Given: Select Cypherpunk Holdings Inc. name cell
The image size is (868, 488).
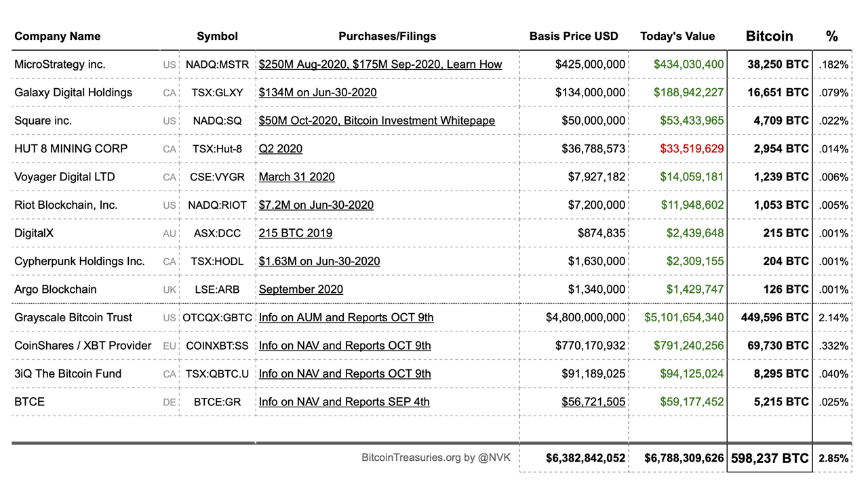Looking at the screenshot, I should point(79,261).
